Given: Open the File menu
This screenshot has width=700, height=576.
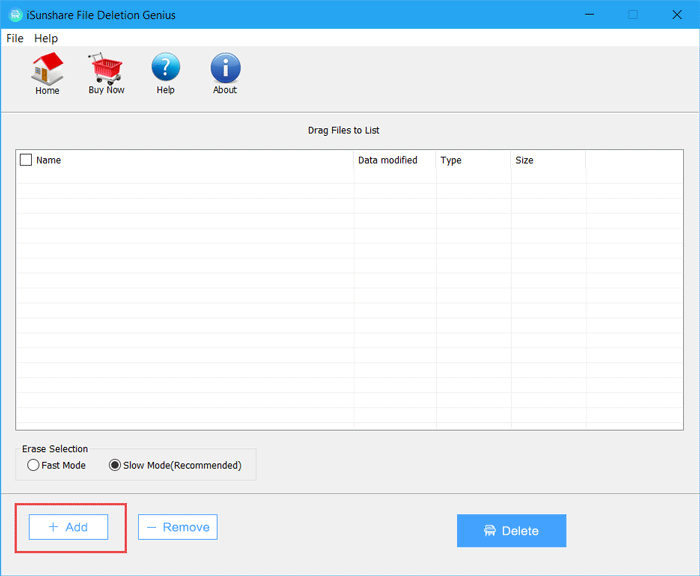Looking at the screenshot, I should [x=15, y=38].
